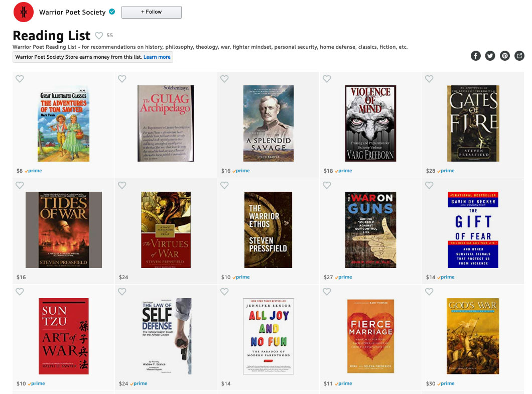Share the list on Twitter
Viewport: 532px width, 394px height.
pyautogui.click(x=490, y=56)
